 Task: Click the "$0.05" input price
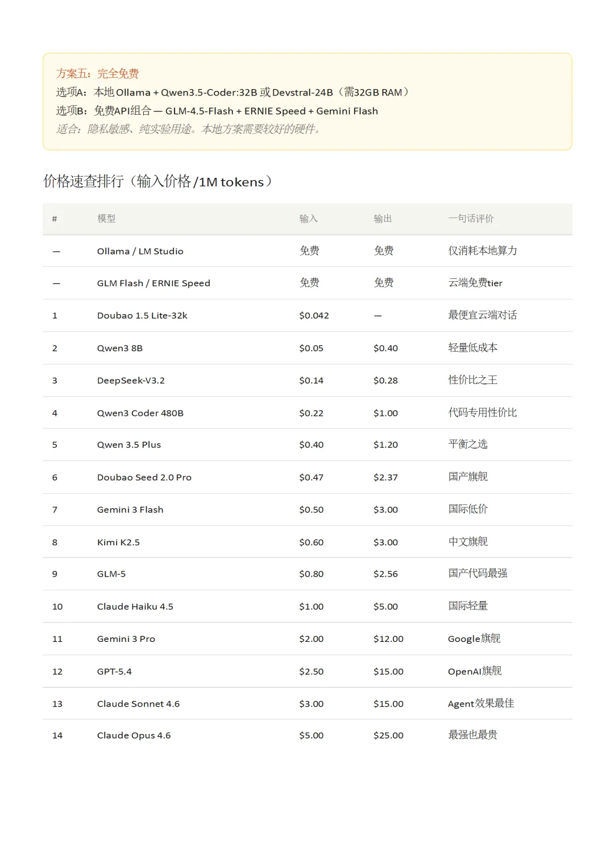(311, 348)
